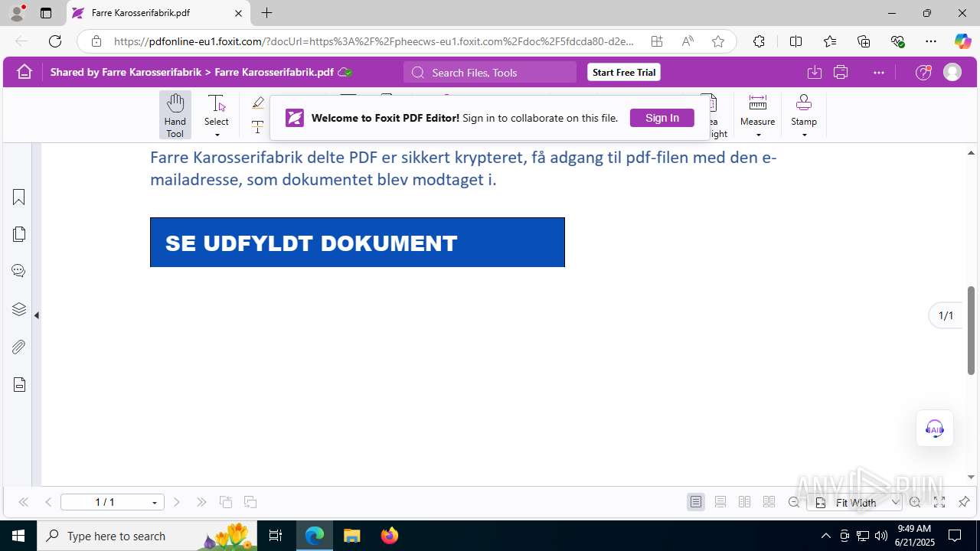Screen dimensions: 980x551
Task: Select the Farre Karosserifabrik.pdf browser tab
Action: click(158, 13)
